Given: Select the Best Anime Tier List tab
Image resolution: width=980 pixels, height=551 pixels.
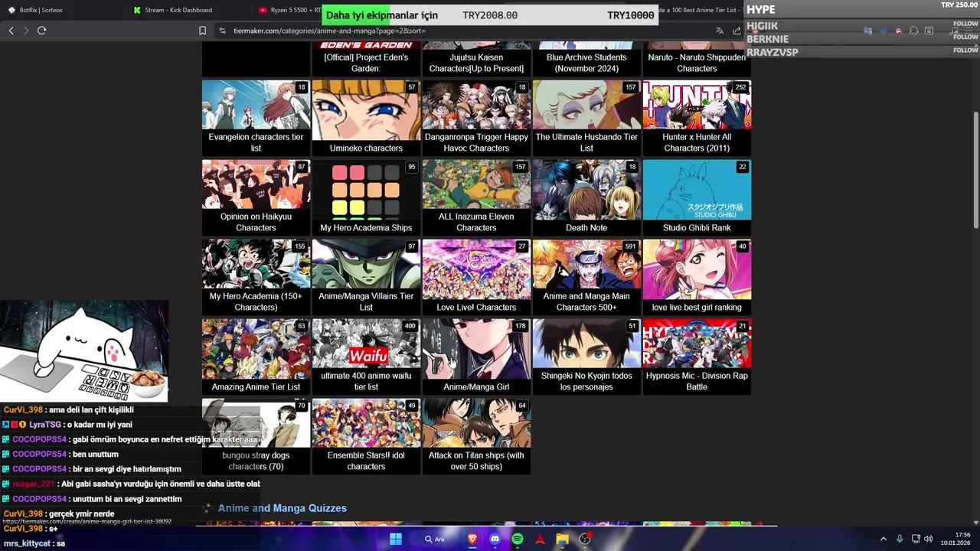Looking at the screenshot, I should (701, 10).
